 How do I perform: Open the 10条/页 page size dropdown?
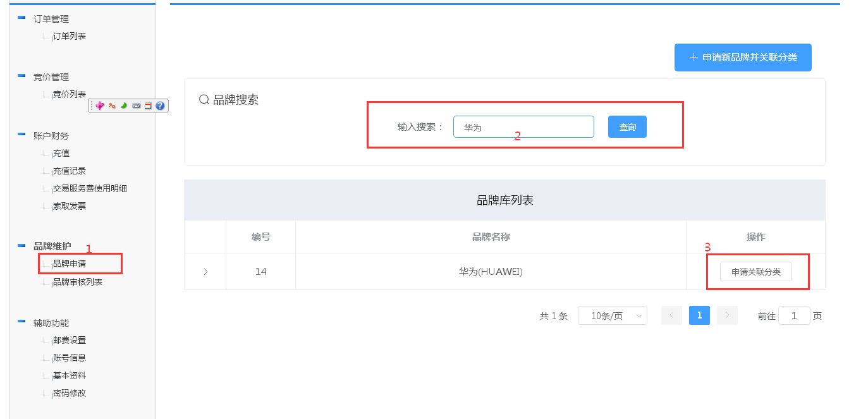click(x=613, y=315)
